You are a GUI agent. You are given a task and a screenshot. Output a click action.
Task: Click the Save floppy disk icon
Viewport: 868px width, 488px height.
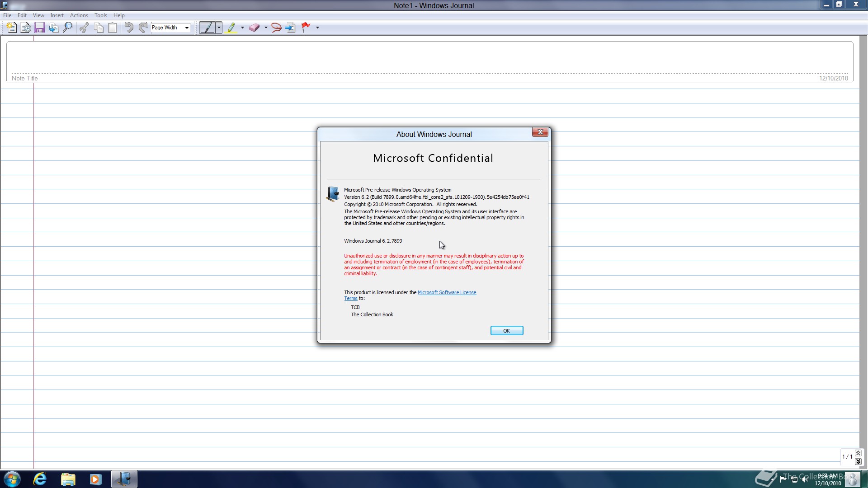tap(39, 28)
